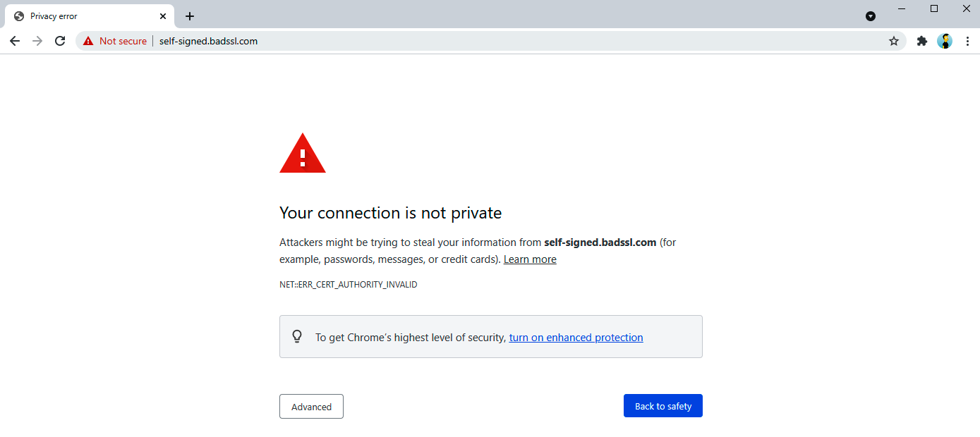Viewport: 980px width, 437px height.
Task: Click the NET::ERR_CERT_AUTHORITY_INVALID error code
Action: coord(349,285)
